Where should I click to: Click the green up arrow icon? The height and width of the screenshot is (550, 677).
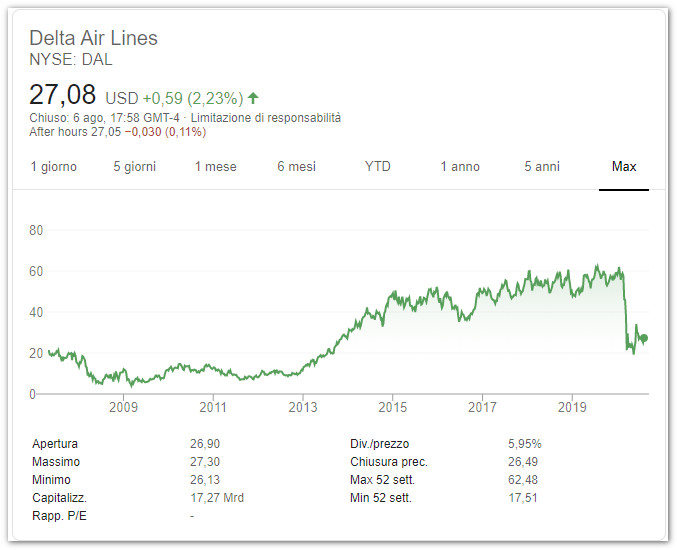[x=253, y=98]
